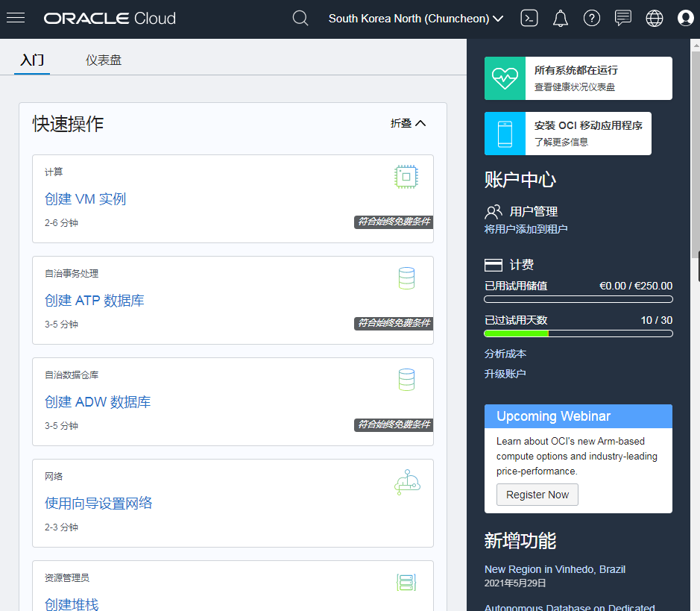Click the language globe icon

[655, 18]
